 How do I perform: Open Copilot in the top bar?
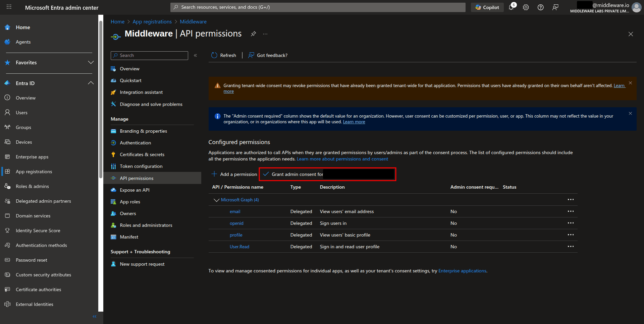point(487,7)
